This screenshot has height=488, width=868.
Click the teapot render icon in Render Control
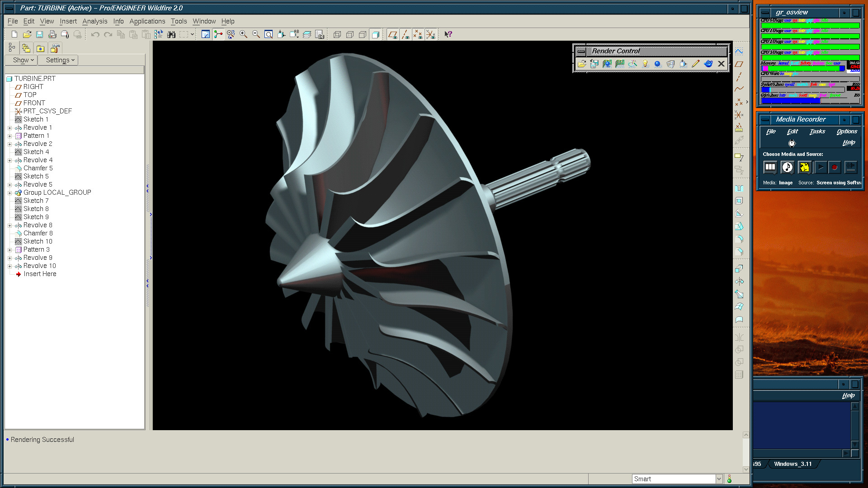pyautogui.click(x=708, y=64)
